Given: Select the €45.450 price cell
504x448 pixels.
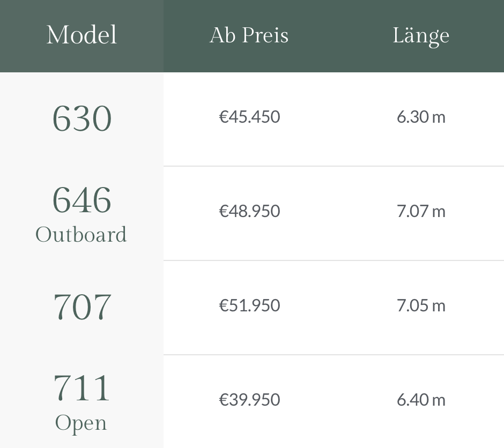Looking at the screenshot, I should [x=249, y=117].
